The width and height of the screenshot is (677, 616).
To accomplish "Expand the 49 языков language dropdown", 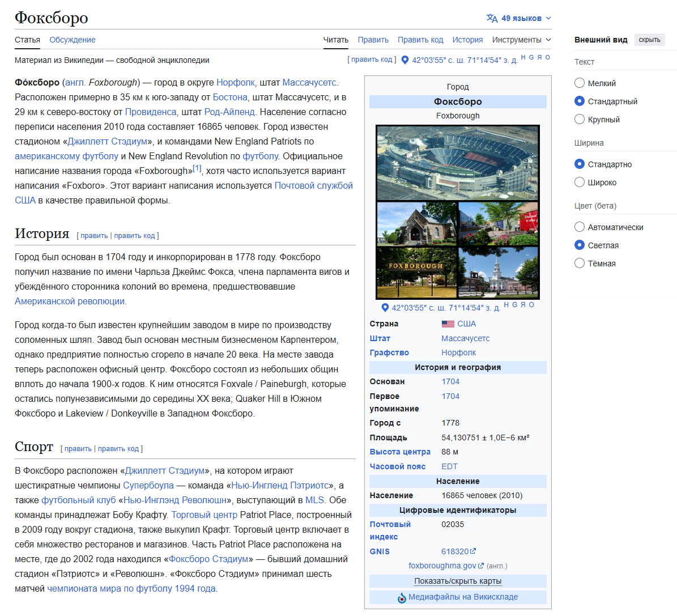I will [519, 18].
